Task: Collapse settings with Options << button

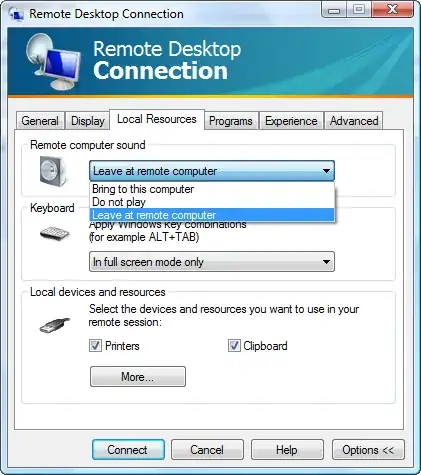Action: coord(368,450)
